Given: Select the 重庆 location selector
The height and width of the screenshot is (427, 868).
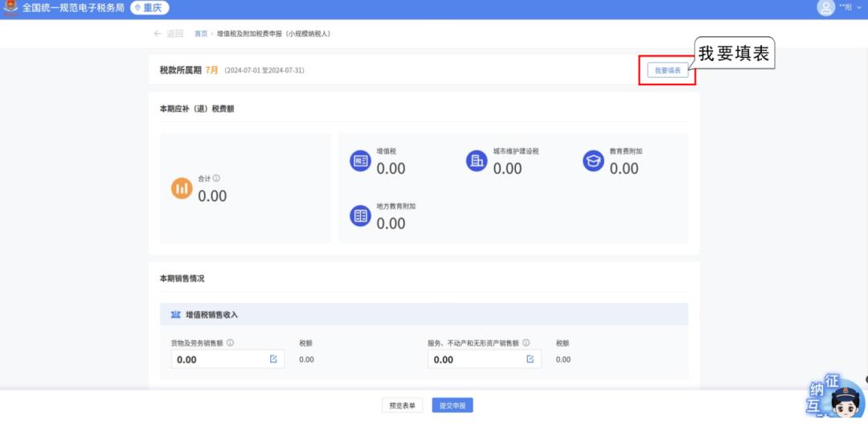Looking at the screenshot, I should (x=149, y=8).
